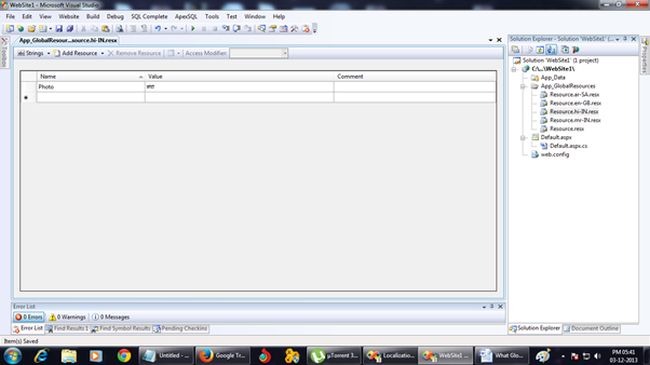The image size is (650, 365).
Task: Click the Toolbox hammer-wrench icon in toolbar
Action: click(x=294, y=29)
